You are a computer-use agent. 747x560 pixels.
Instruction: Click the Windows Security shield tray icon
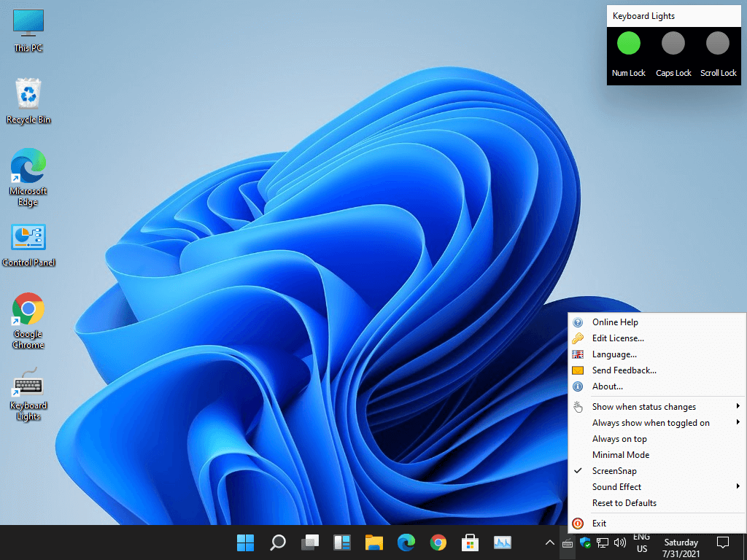pos(585,543)
